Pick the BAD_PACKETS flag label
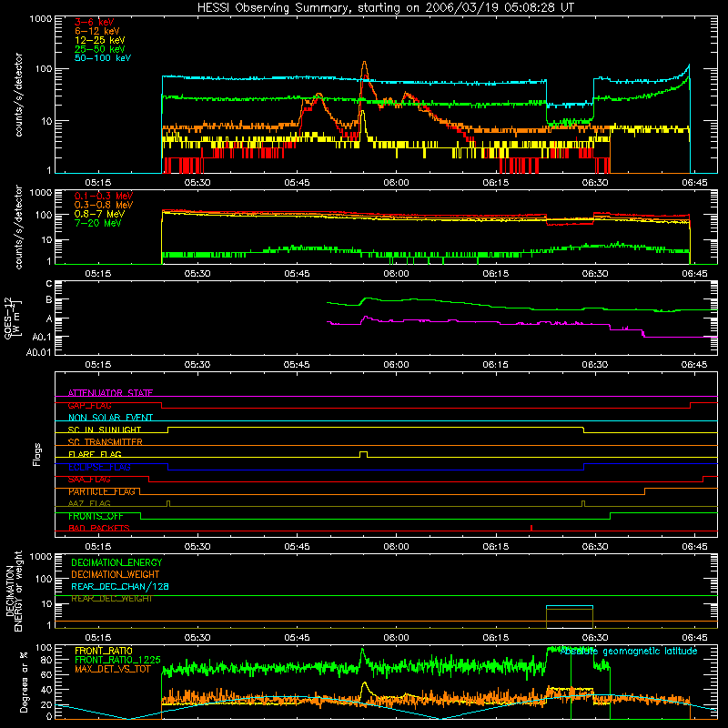 [99, 529]
